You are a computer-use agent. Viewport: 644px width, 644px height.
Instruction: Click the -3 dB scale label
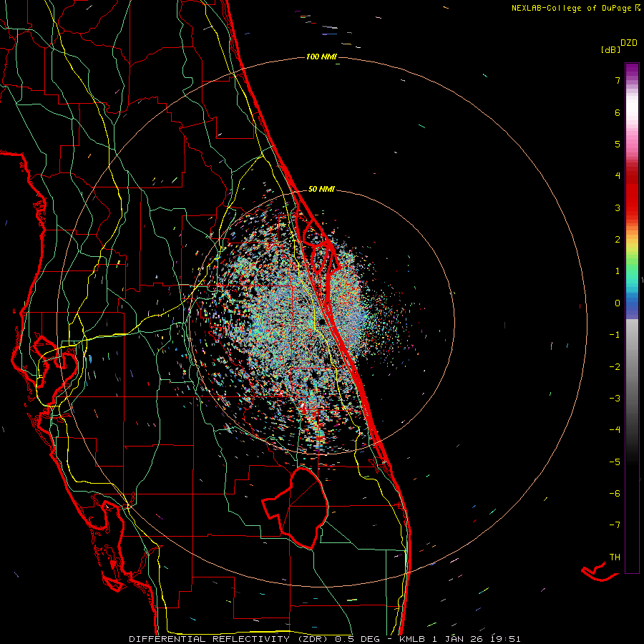point(615,399)
